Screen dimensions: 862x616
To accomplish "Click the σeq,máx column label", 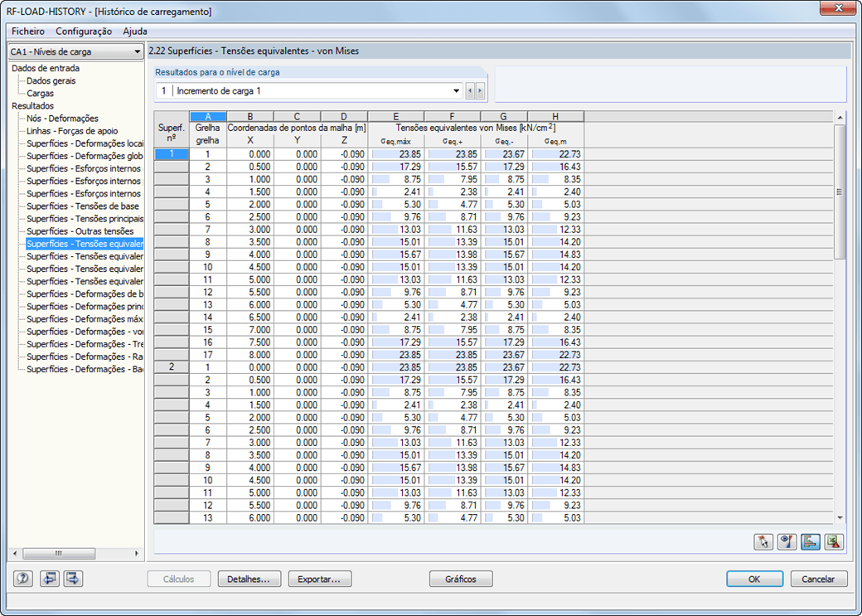I will 396,141.
